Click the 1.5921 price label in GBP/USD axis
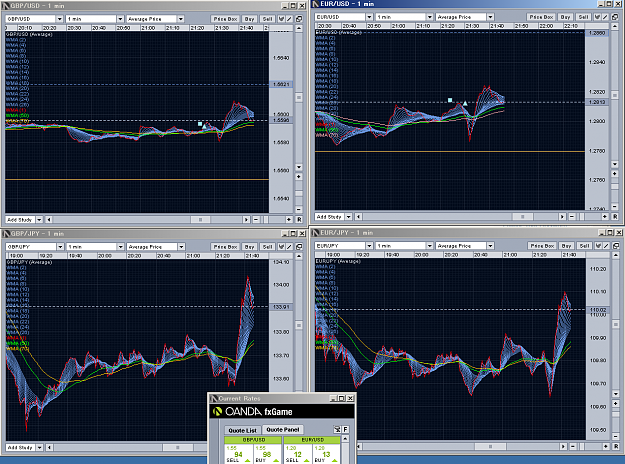625x464 pixels. coord(281,84)
